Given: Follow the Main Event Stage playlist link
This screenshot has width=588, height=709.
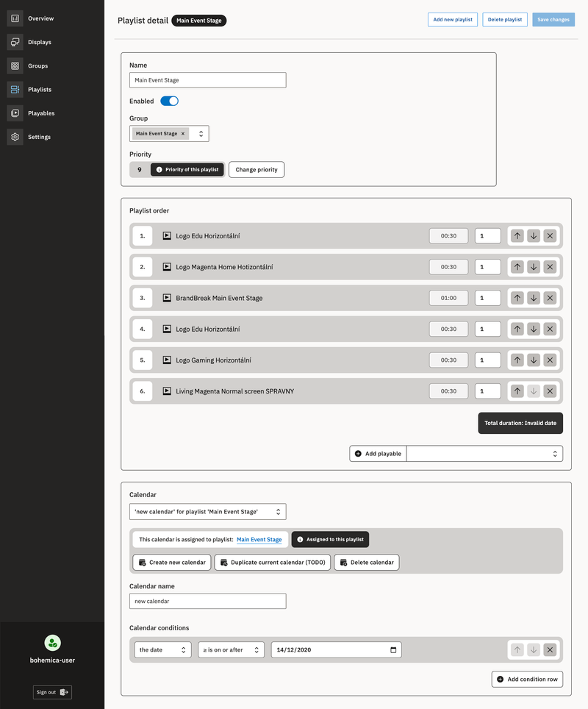Looking at the screenshot, I should point(259,539).
